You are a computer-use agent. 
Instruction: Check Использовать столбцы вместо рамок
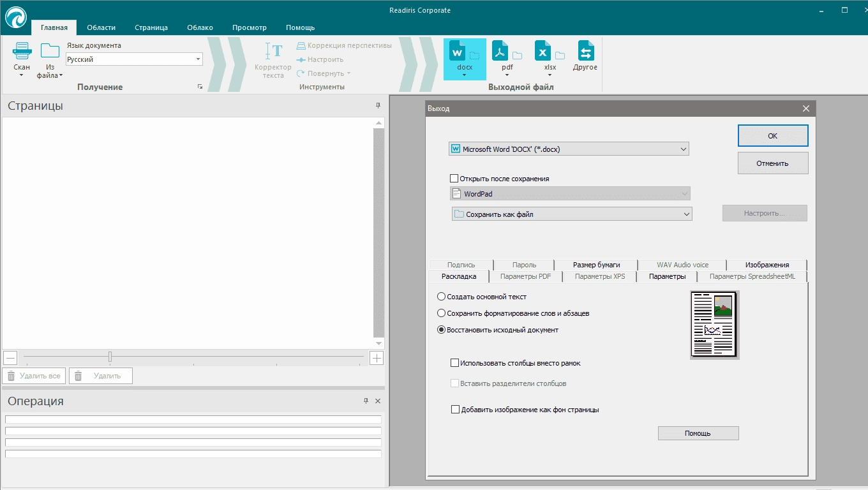pos(455,363)
